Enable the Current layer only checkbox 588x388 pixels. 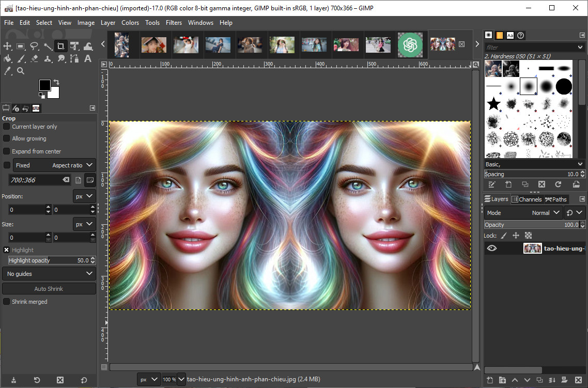7,127
